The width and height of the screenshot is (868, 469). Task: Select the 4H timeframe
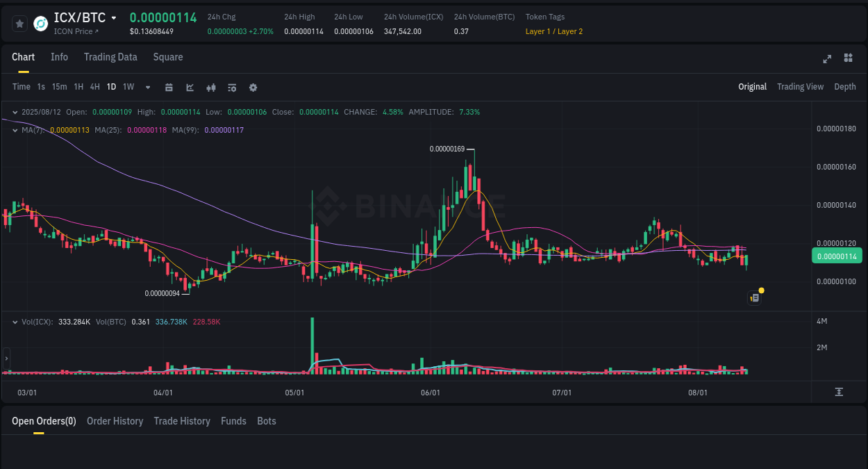click(94, 87)
